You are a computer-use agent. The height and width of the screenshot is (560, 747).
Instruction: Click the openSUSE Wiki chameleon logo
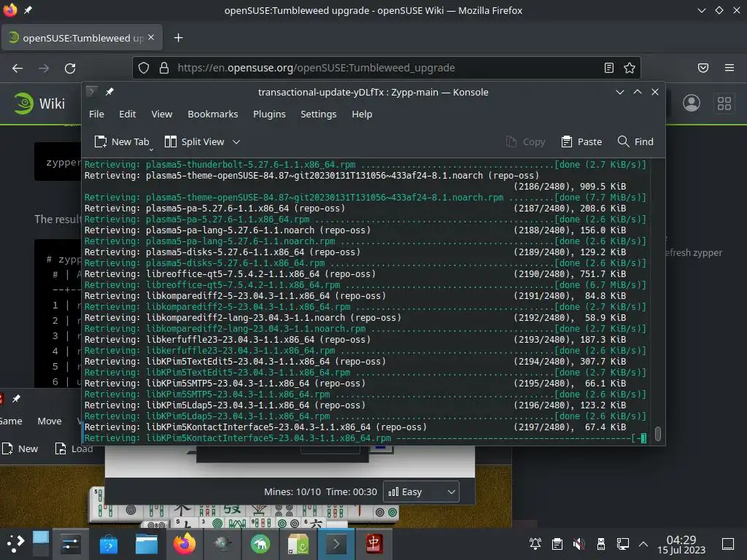click(23, 104)
